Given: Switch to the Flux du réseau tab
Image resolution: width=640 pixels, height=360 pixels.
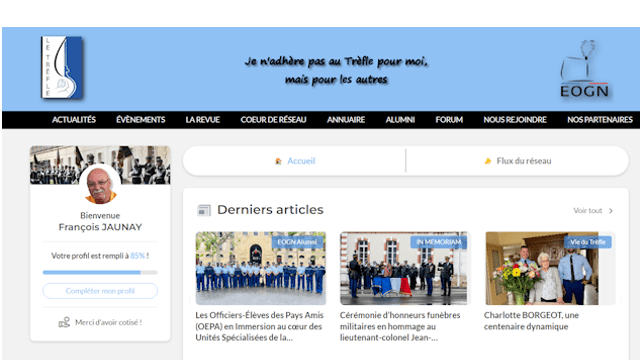Looking at the screenshot, I should 518,161.
